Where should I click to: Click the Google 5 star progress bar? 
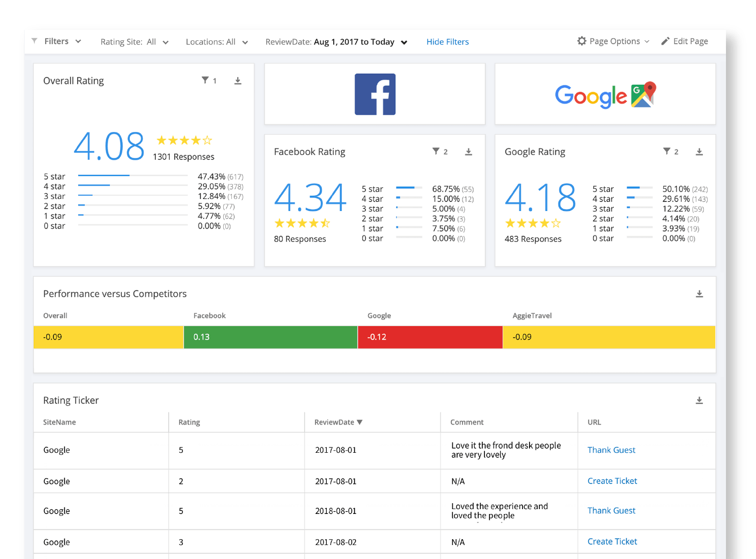click(640, 188)
